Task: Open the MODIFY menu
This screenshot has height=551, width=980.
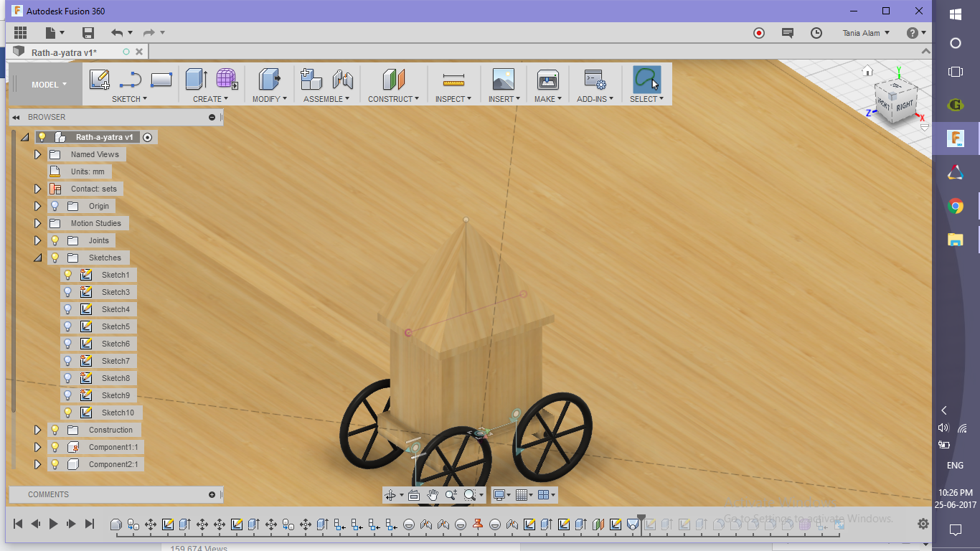Action: [x=269, y=99]
